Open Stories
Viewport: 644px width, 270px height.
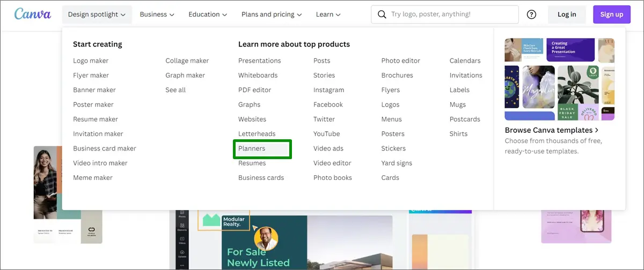[x=324, y=75]
